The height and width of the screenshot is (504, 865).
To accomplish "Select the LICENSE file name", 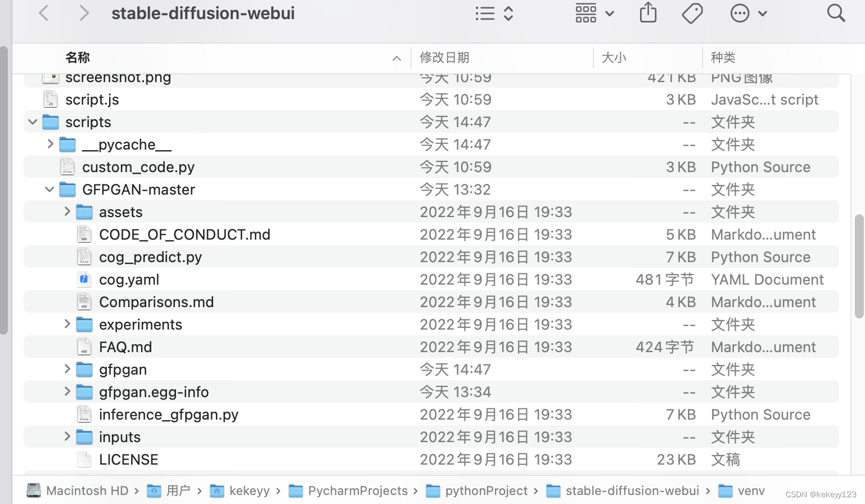I will (x=128, y=460).
